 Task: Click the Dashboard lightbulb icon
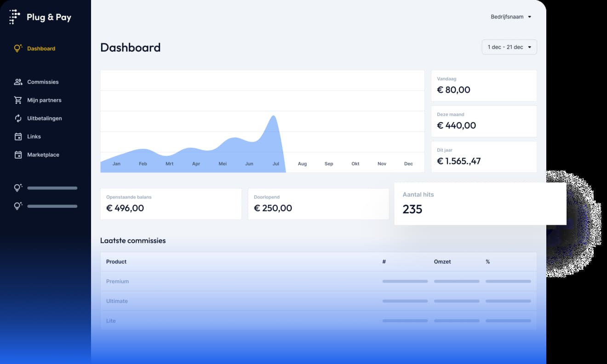coord(18,48)
